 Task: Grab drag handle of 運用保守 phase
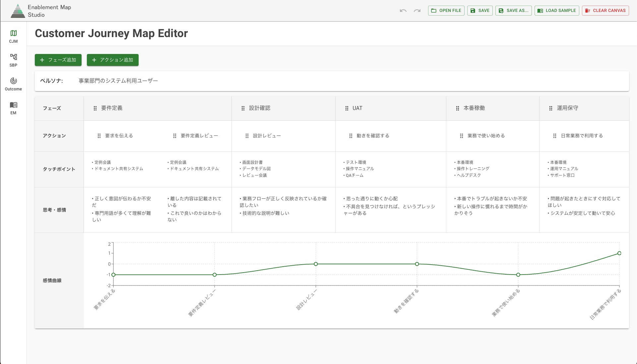click(x=551, y=108)
